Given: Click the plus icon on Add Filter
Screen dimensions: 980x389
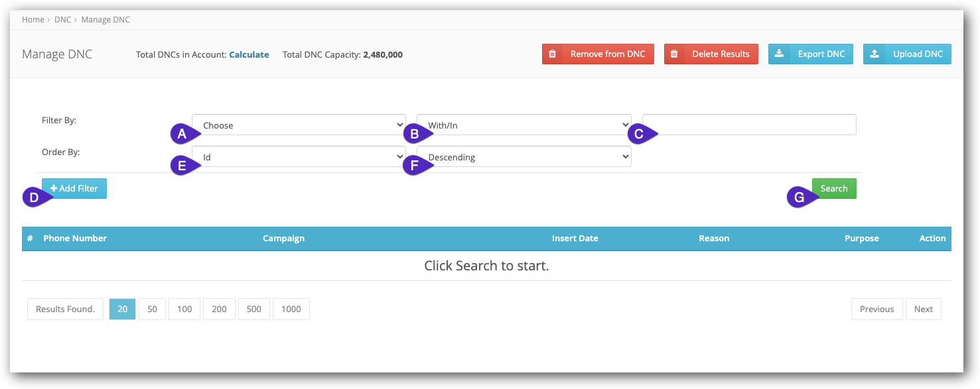Looking at the screenshot, I should coord(52,188).
